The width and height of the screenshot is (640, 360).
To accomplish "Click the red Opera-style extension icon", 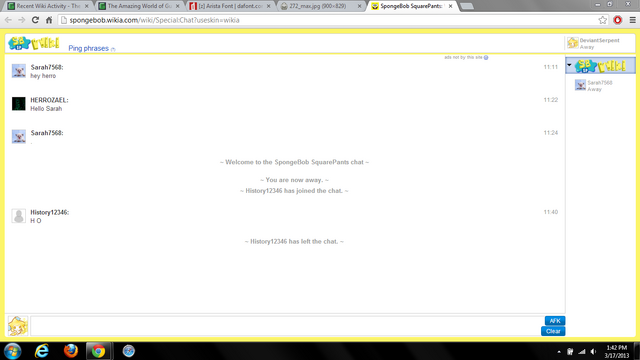I will click(618, 20).
